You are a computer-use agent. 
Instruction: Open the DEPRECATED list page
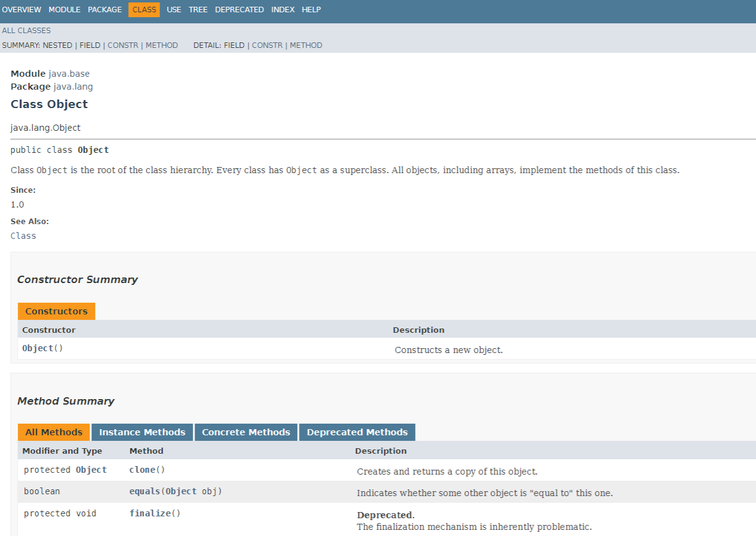click(240, 10)
